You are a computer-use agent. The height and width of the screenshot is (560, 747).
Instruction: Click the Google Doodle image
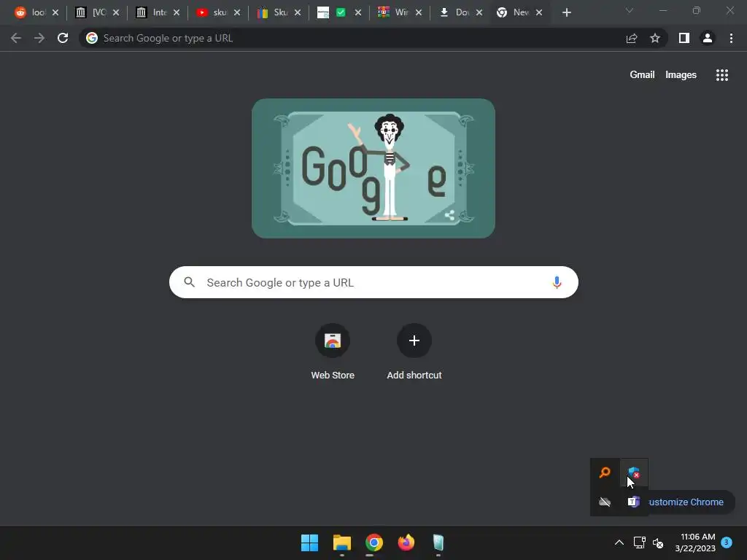point(373,168)
